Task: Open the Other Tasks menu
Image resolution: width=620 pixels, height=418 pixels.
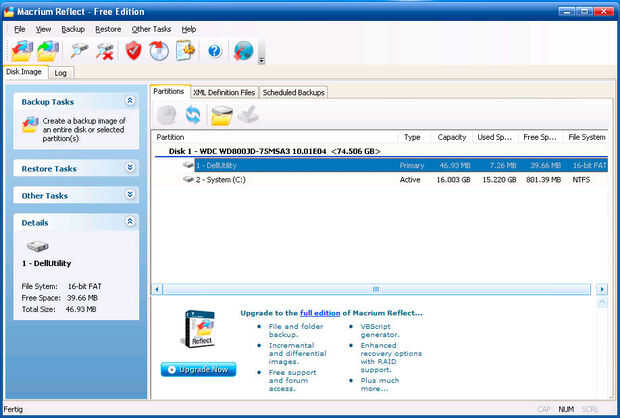Action: point(151,29)
